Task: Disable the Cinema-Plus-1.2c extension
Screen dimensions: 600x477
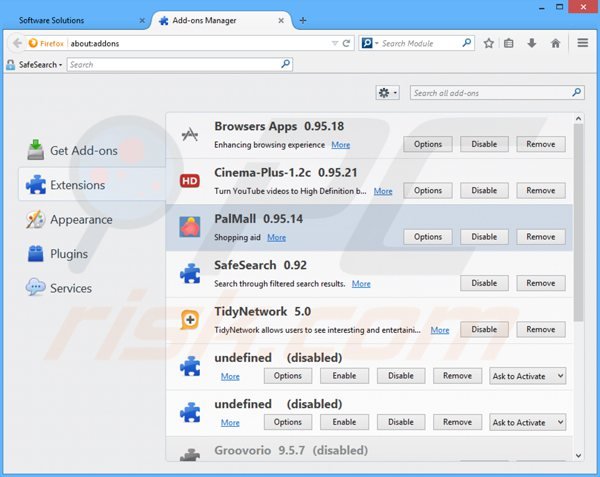Action: (484, 190)
